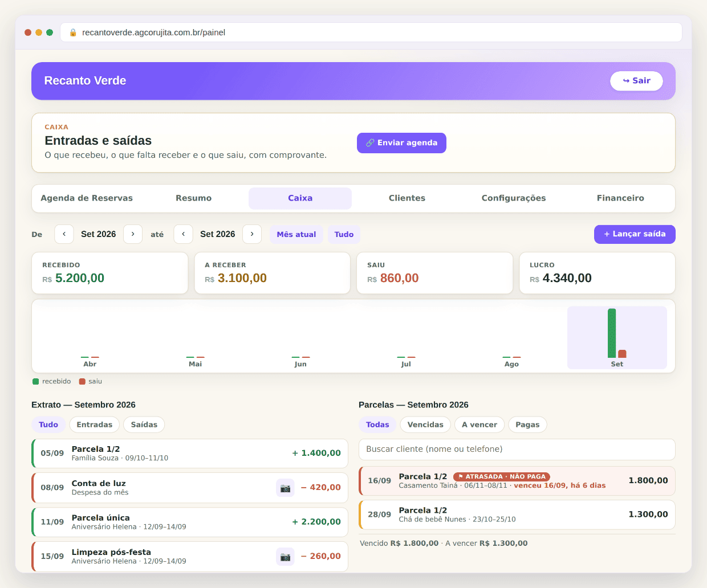707x588 pixels.
Task: Open receipt camera icon for Conta de luz
Action: pos(285,488)
